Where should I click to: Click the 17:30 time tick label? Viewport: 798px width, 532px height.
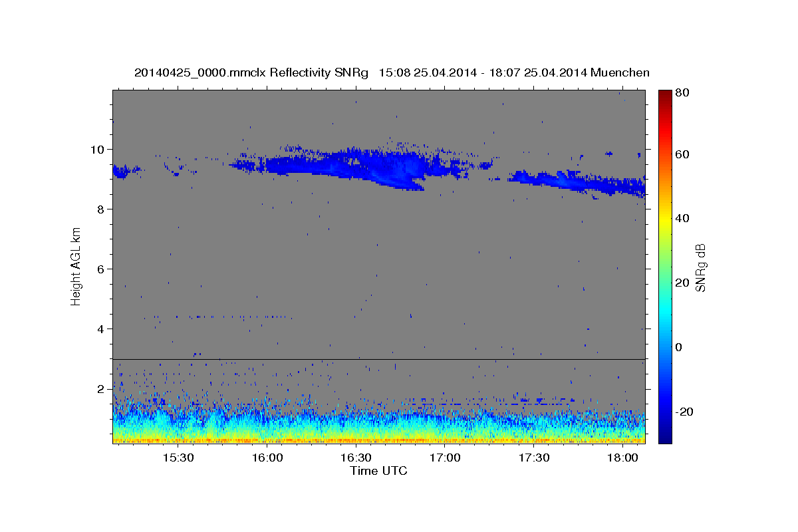point(533,458)
